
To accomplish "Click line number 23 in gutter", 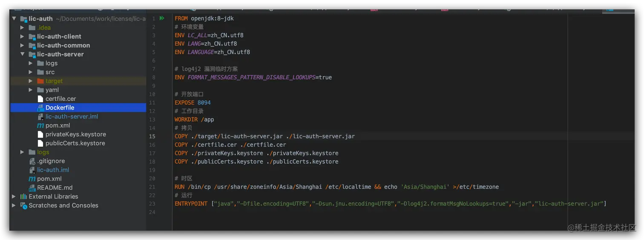I will [152, 204].
